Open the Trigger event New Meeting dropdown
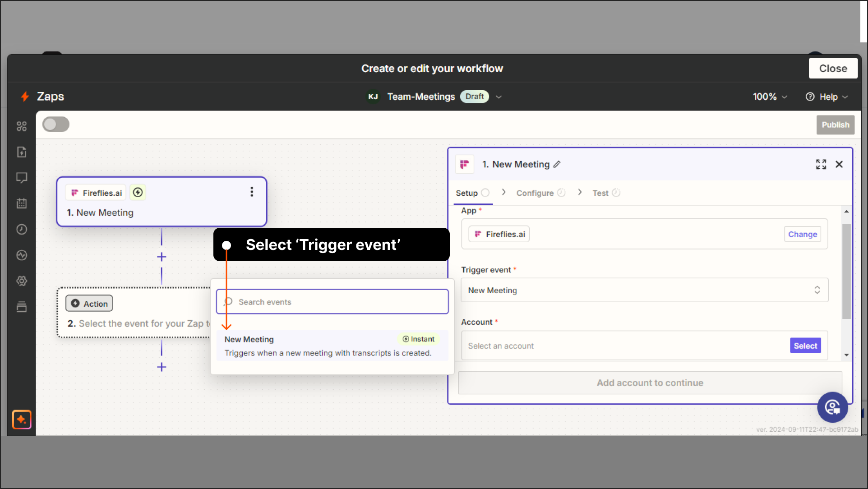The height and width of the screenshot is (489, 868). [x=644, y=290]
